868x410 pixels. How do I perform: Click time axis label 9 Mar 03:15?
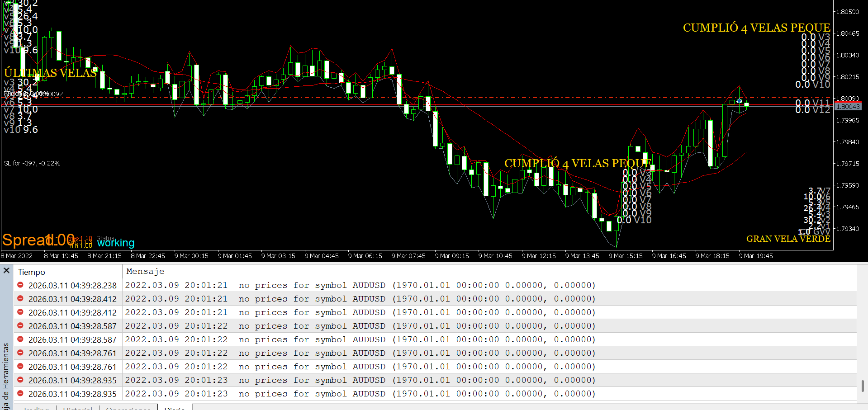[x=278, y=256]
